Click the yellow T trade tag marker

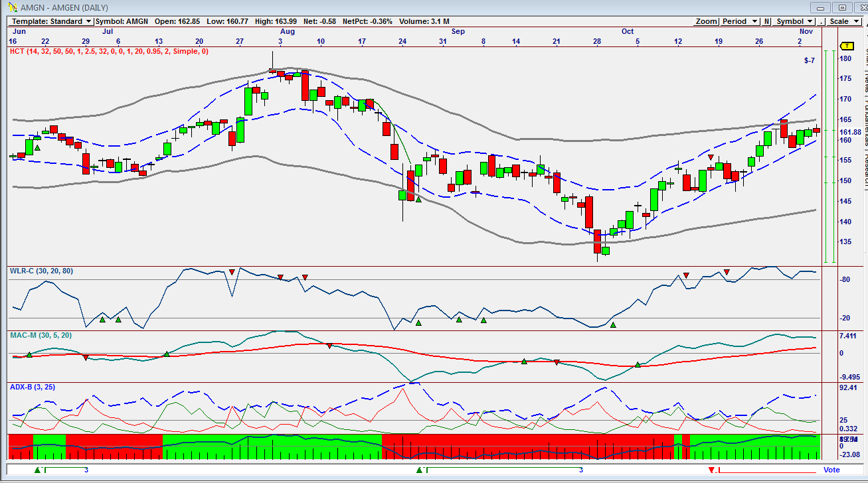[847, 46]
